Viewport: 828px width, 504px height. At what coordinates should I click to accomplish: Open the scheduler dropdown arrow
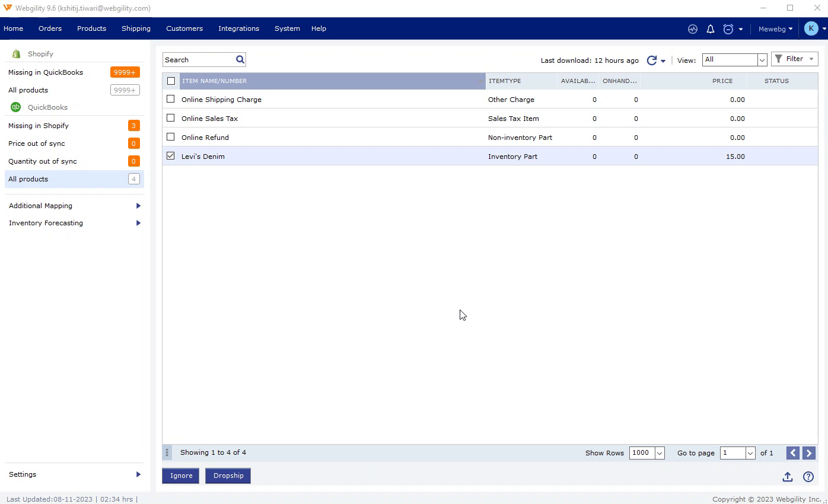click(x=740, y=29)
